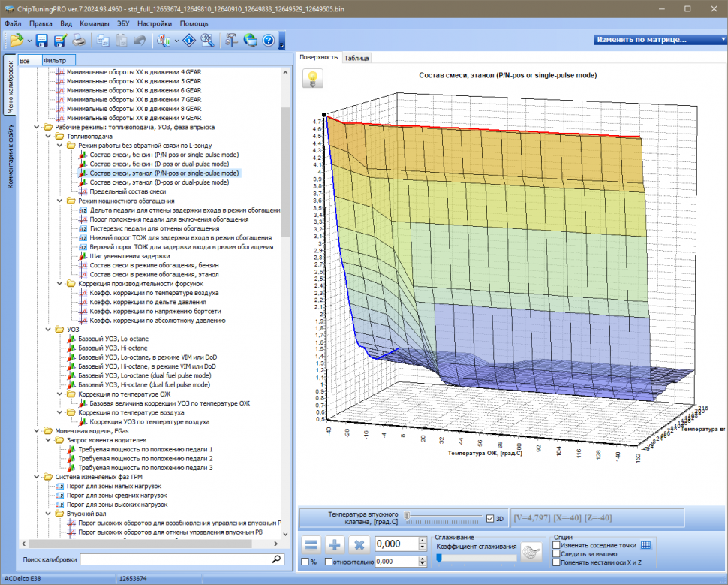Screen dimensions: 728x585
Task: Click the hammer tools settings icon
Action: (231, 40)
